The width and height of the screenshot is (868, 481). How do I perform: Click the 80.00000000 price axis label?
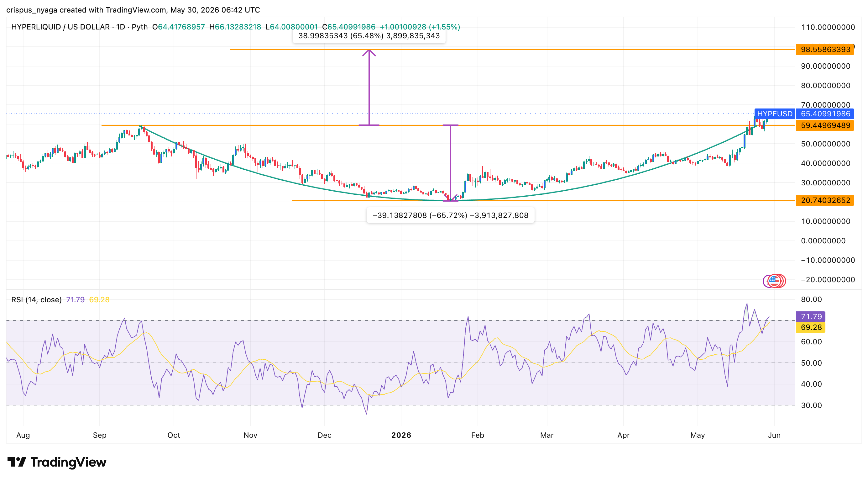click(x=826, y=86)
